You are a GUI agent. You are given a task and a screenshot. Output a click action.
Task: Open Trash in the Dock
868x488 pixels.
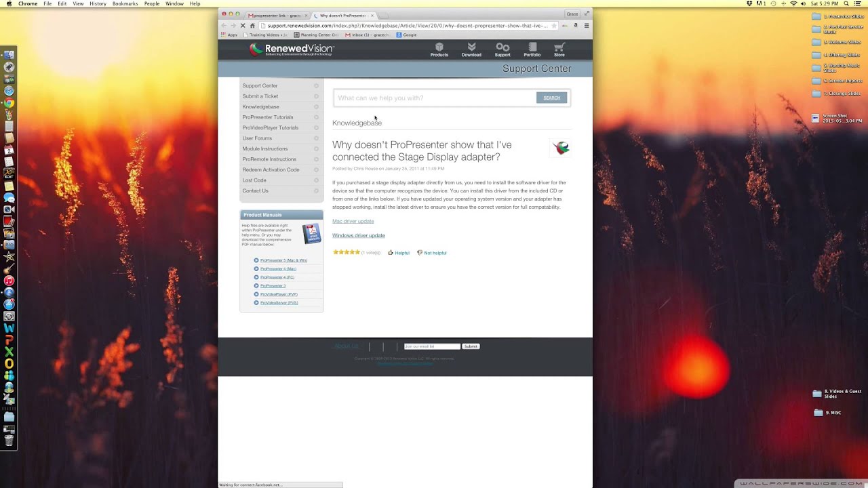click(x=9, y=441)
